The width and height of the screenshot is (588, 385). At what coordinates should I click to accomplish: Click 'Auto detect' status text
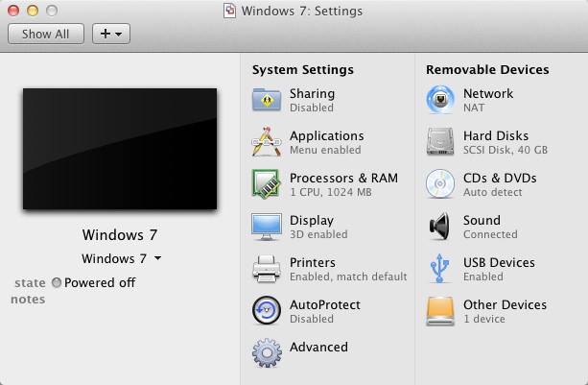(492, 192)
